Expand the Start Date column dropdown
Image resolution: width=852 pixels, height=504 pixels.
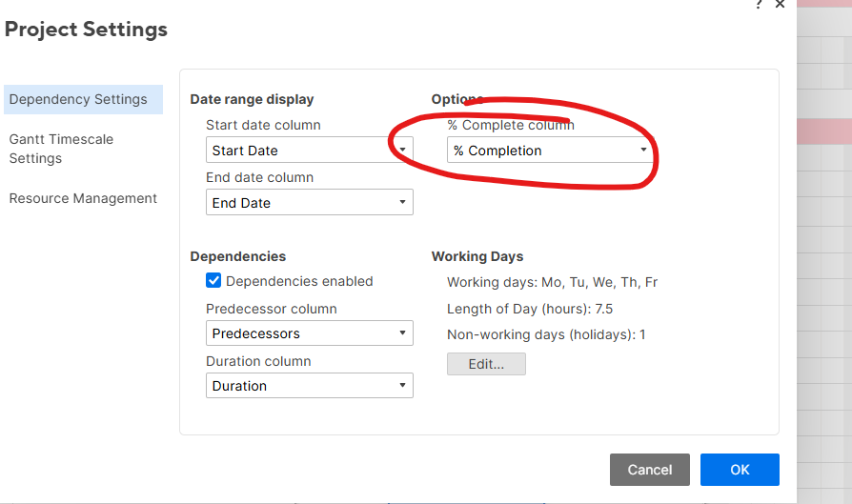tap(309, 150)
